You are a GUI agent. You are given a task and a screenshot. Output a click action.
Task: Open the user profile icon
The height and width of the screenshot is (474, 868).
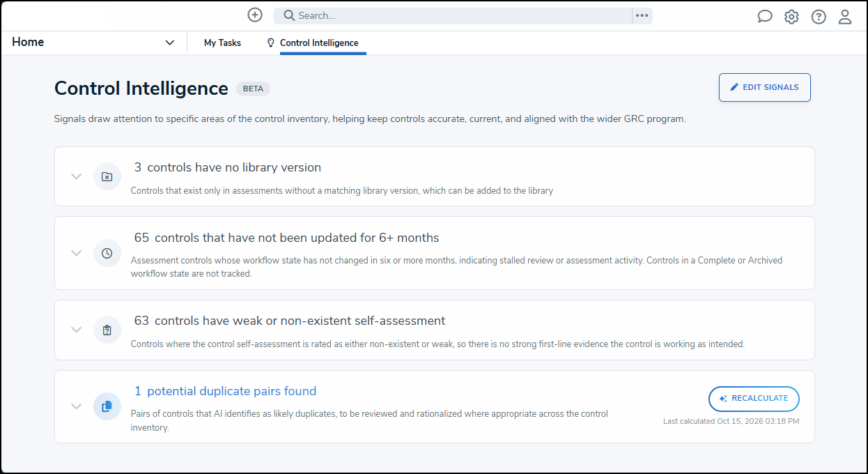click(x=845, y=17)
